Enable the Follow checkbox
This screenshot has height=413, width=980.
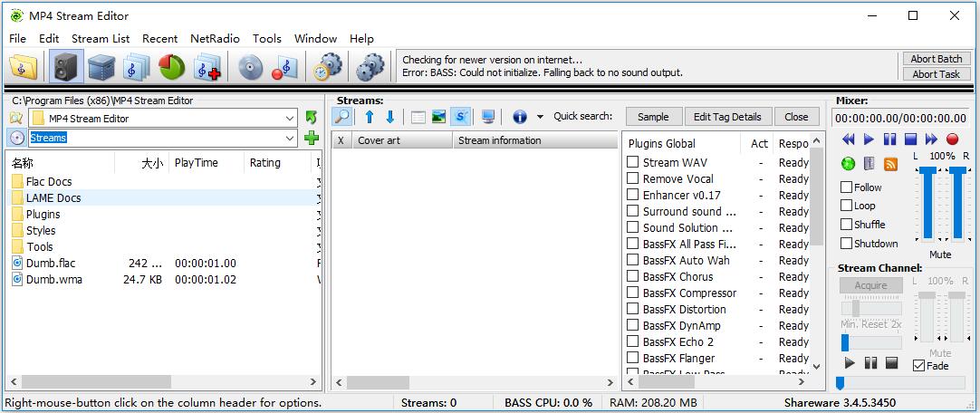846,187
